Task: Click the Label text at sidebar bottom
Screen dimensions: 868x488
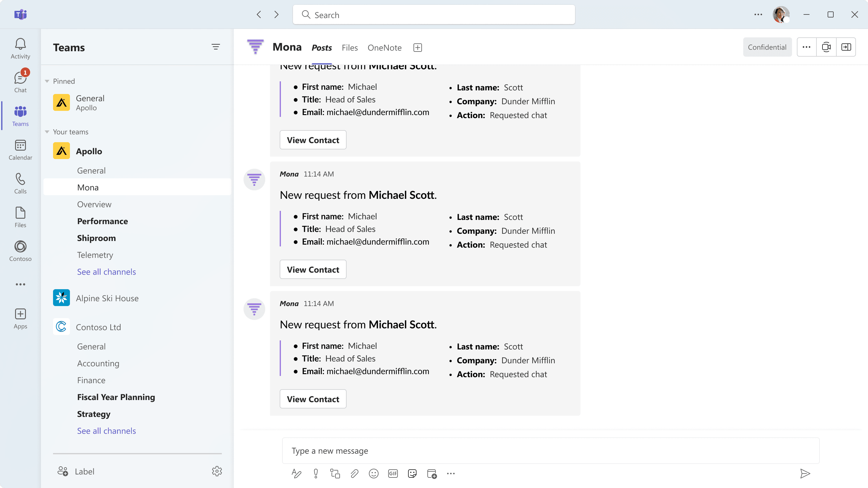Action: tap(85, 471)
